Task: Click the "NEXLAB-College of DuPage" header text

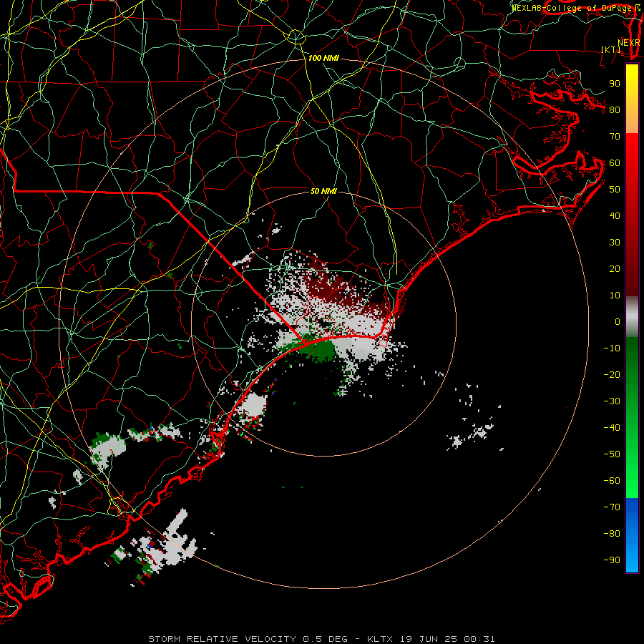Action: coord(571,8)
